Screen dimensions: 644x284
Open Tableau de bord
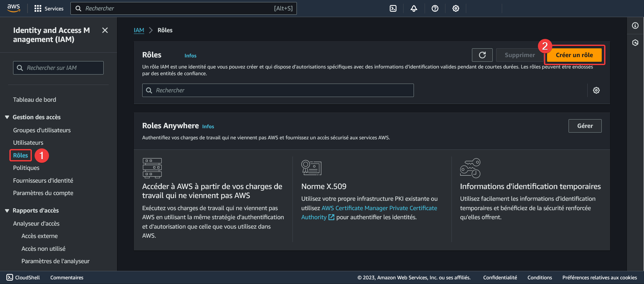point(35,100)
